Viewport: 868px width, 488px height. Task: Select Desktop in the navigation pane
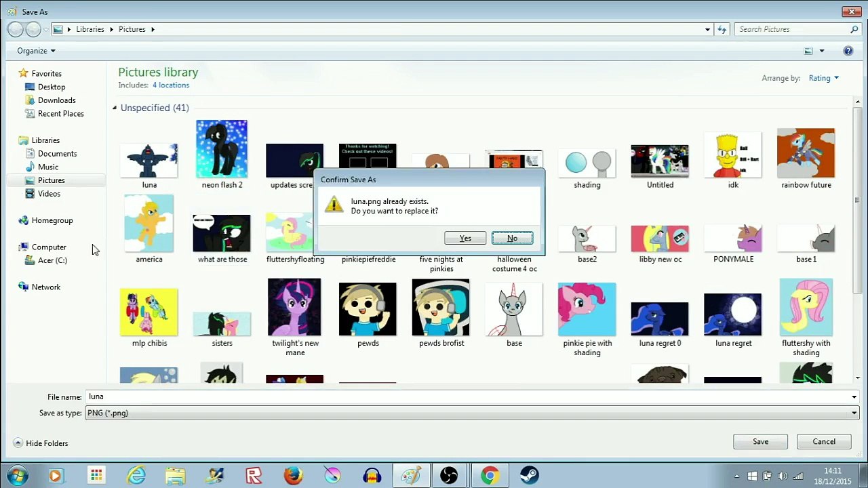click(x=45, y=87)
